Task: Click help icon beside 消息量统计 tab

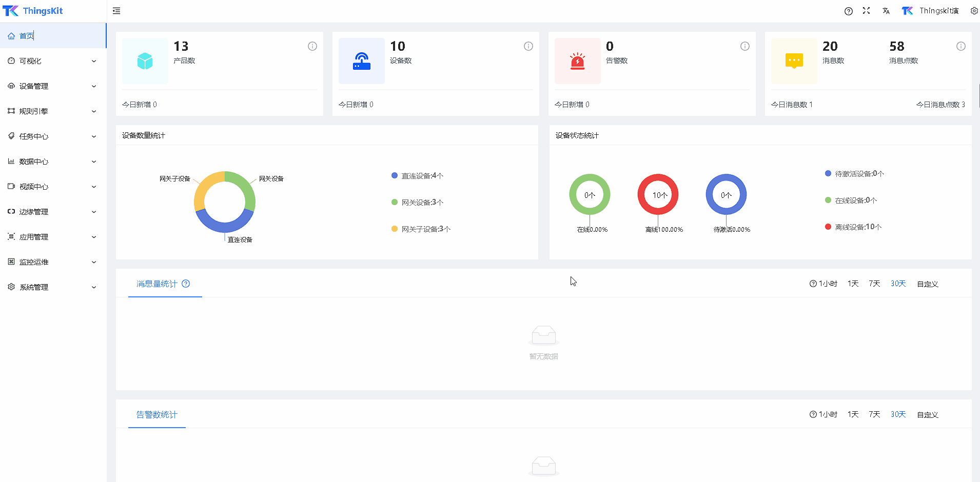Action: [186, 284]
